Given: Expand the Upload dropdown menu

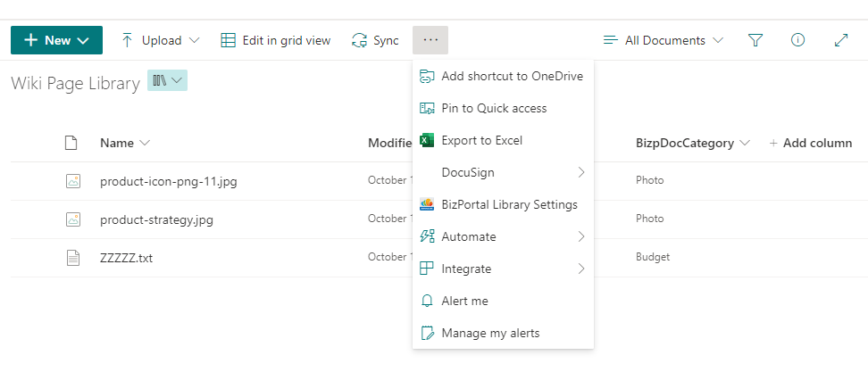Looking at the screenshot, I should click(160, 40).
